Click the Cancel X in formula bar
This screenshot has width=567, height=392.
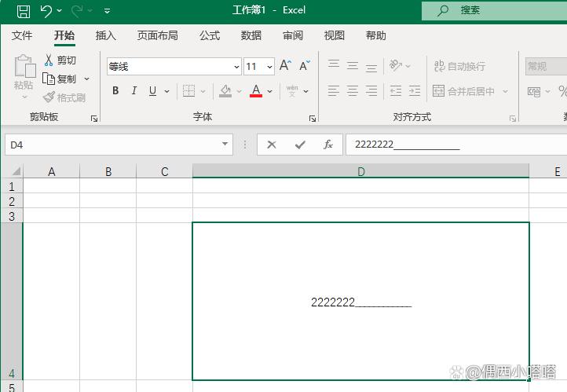tap(272, 145)
